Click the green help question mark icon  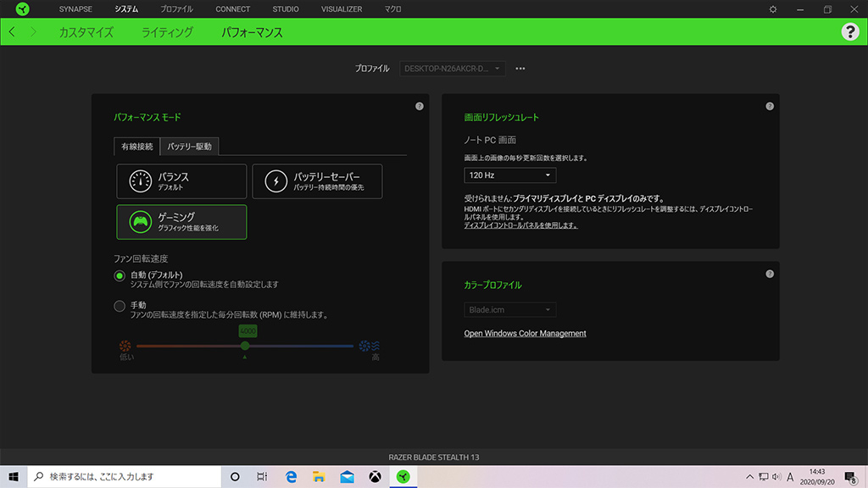tap(849, 32)
